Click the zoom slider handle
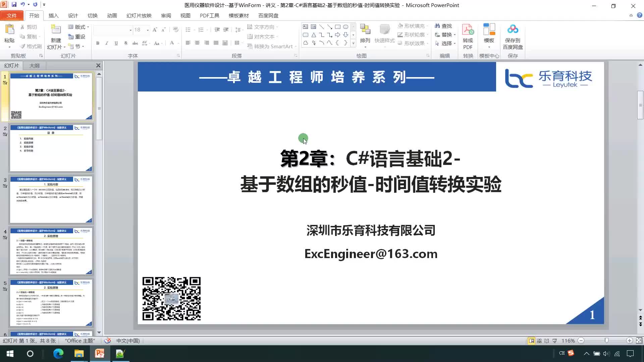Viewport: 644px width, 362px height. (x=606, y=341)
